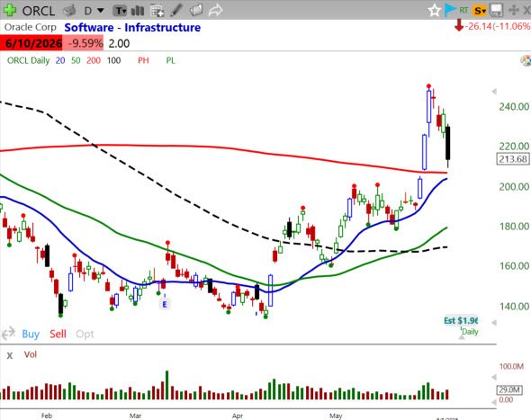
Task: Toggle the star favorite icon
Action: click(434, 11)
